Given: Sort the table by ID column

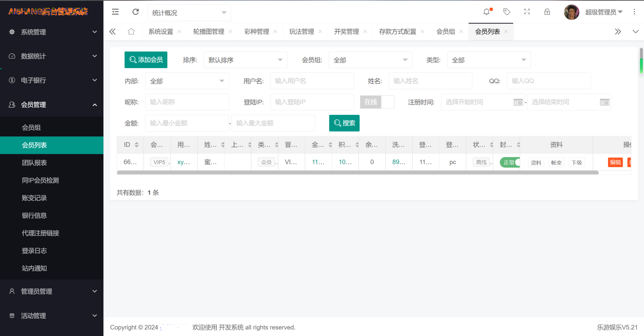Looking at the screenshot, I should [x=136, y=145].
